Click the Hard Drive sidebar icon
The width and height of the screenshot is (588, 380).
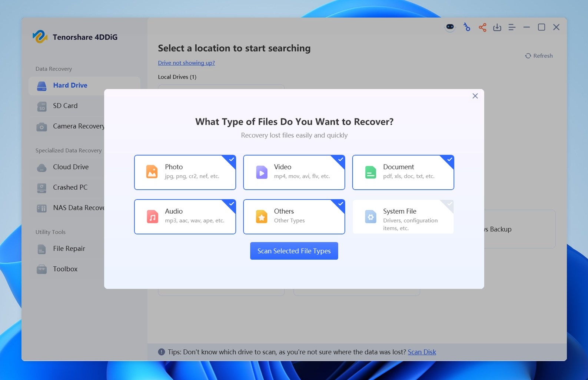(x=41, y=86)
